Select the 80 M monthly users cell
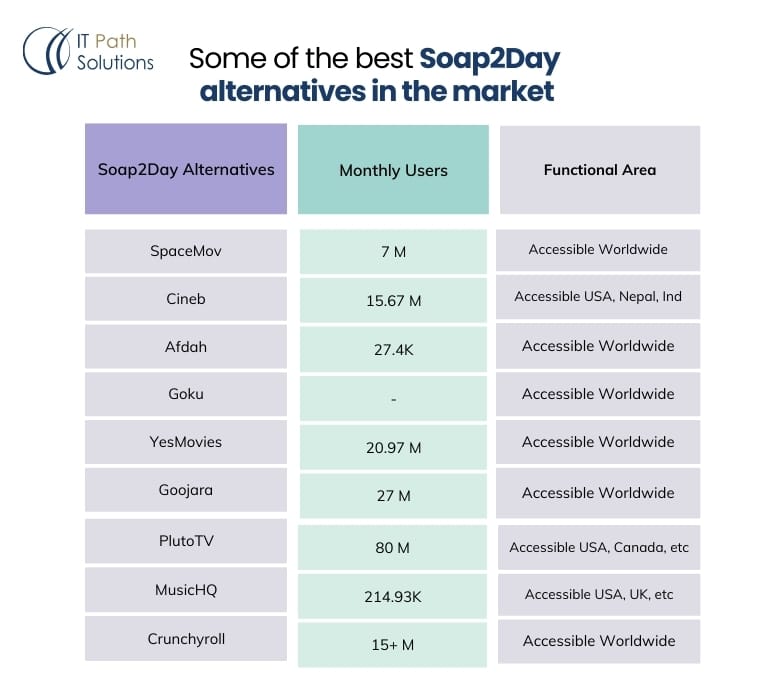Image resolution: width=768 pixels, height=676 pixels. pyautogui.click(x=393, y=548)
